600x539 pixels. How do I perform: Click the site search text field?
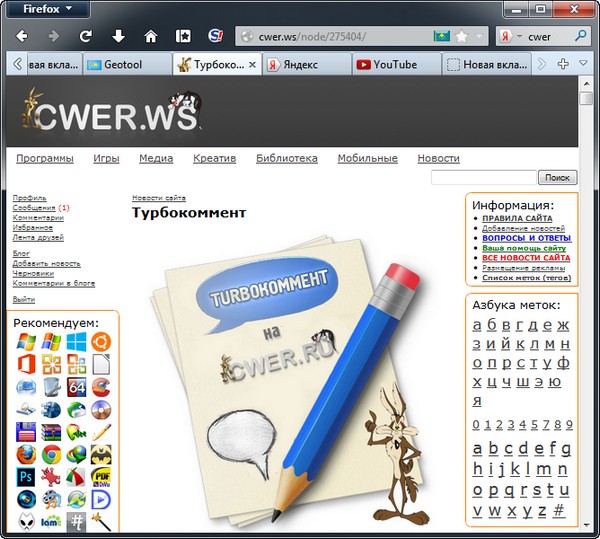click(x=484, y=177)
